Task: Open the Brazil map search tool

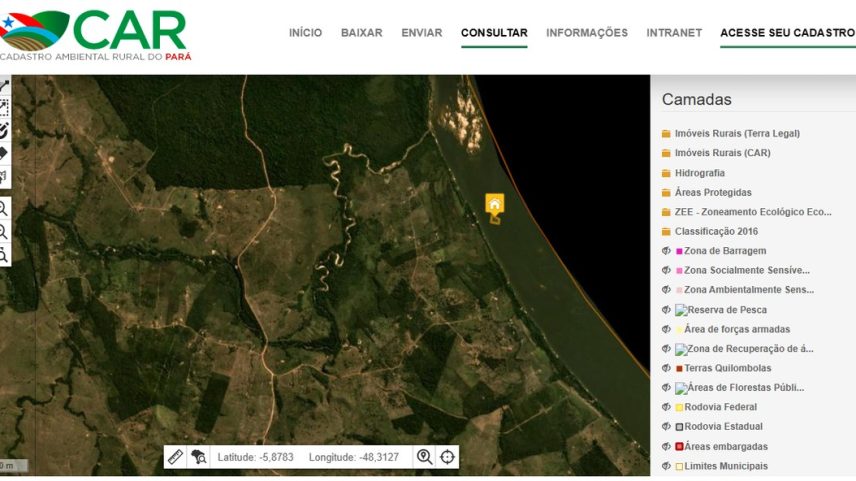Action: (198, 456)
